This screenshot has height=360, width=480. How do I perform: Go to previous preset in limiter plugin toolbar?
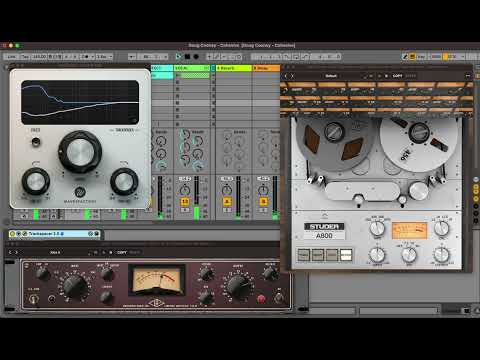(x=10, y=252)
